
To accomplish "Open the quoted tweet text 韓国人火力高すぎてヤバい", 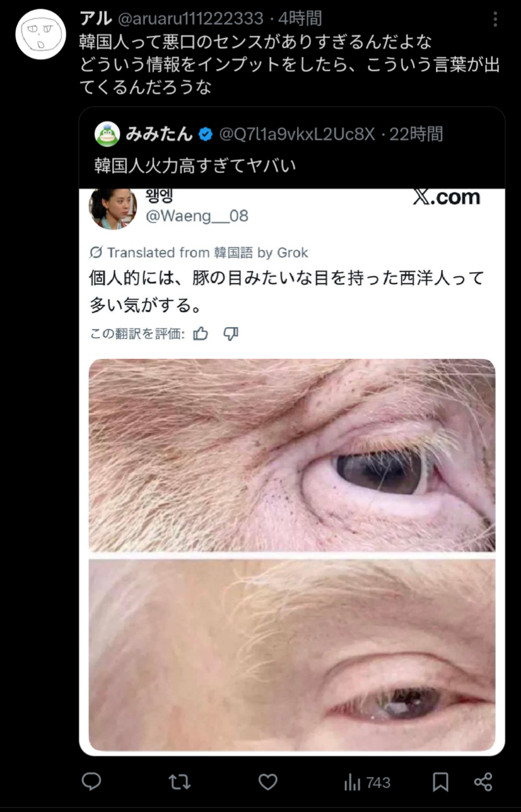I will pyautogui.click(x=195, y=165).
